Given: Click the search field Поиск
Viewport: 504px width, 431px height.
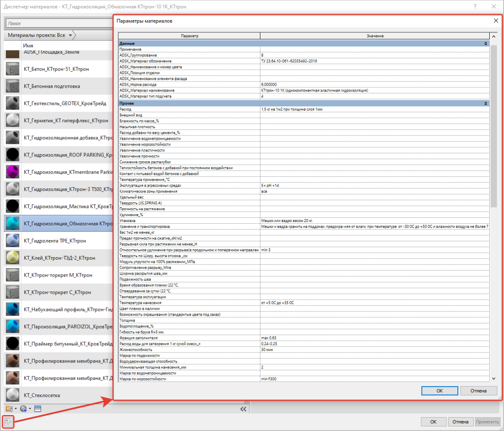Looking at the screenshot, I should pyautogui.click(x=59, y=24).
